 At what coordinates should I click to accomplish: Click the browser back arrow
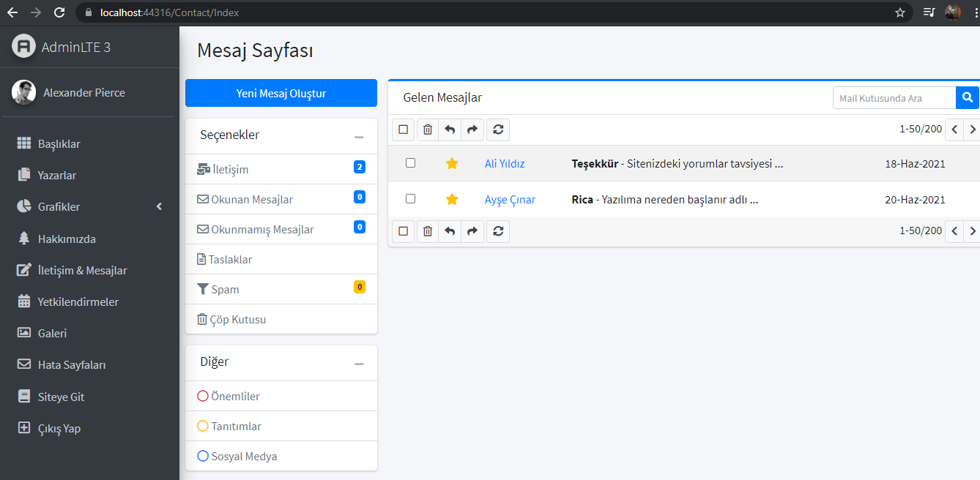pyautogui.click(x=12, y=12)
